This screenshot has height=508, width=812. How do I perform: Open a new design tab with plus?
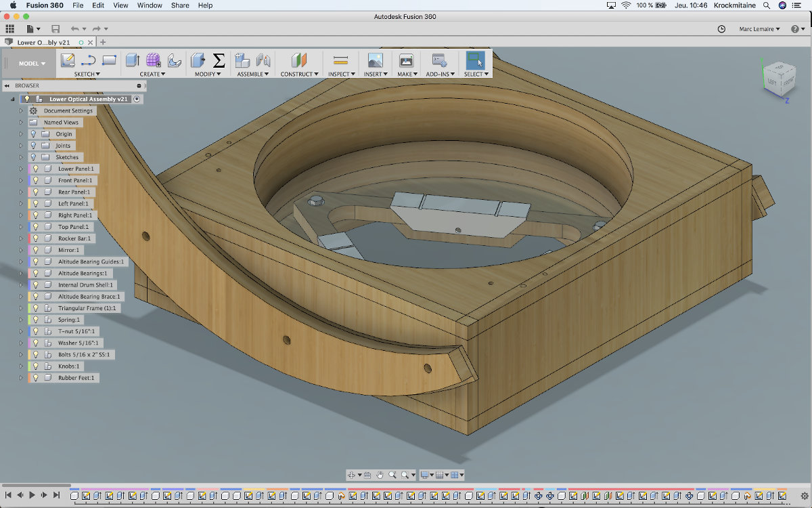coord(103,42)
